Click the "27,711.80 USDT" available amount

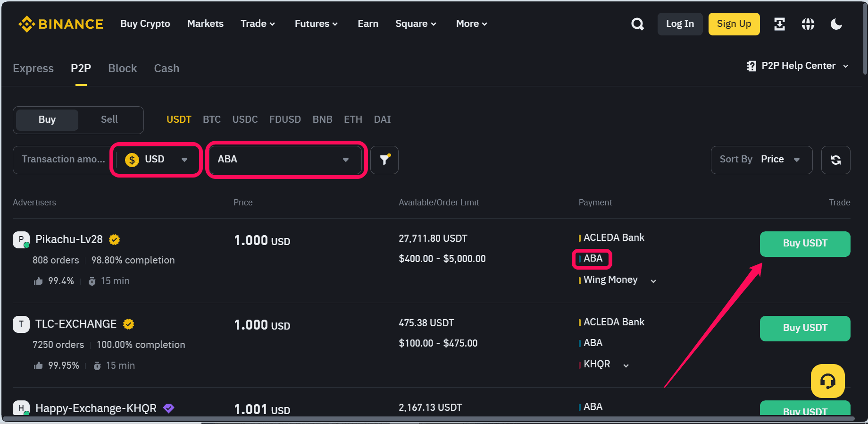433,238
